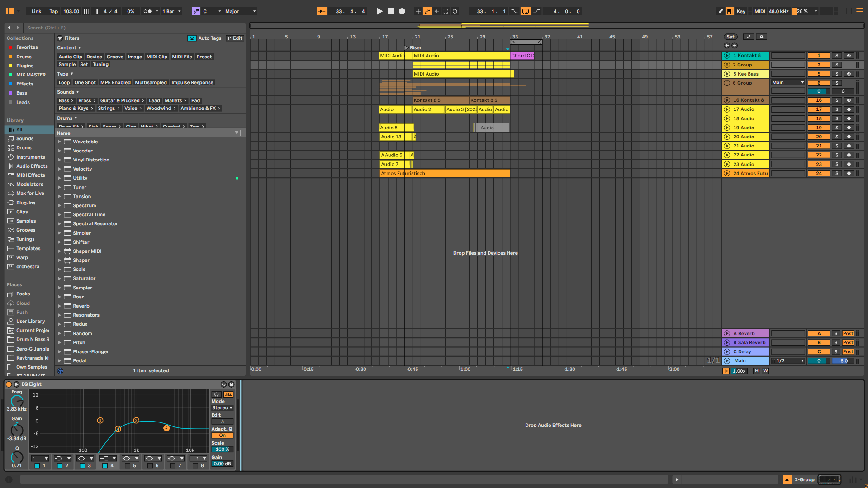The image size is (868, 488).
Task: Deactivate track 5 Kee Bass activator
Action: click(819, 74)
